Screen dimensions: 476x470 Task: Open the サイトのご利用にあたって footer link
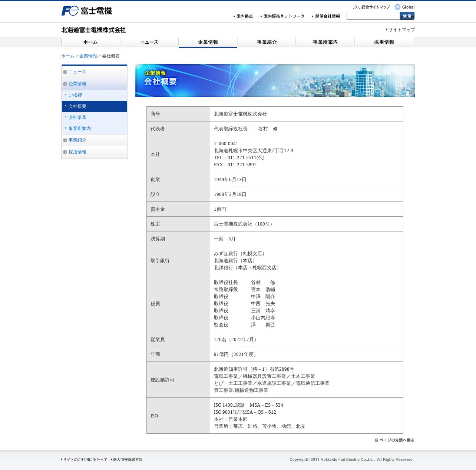pos(84,460)
